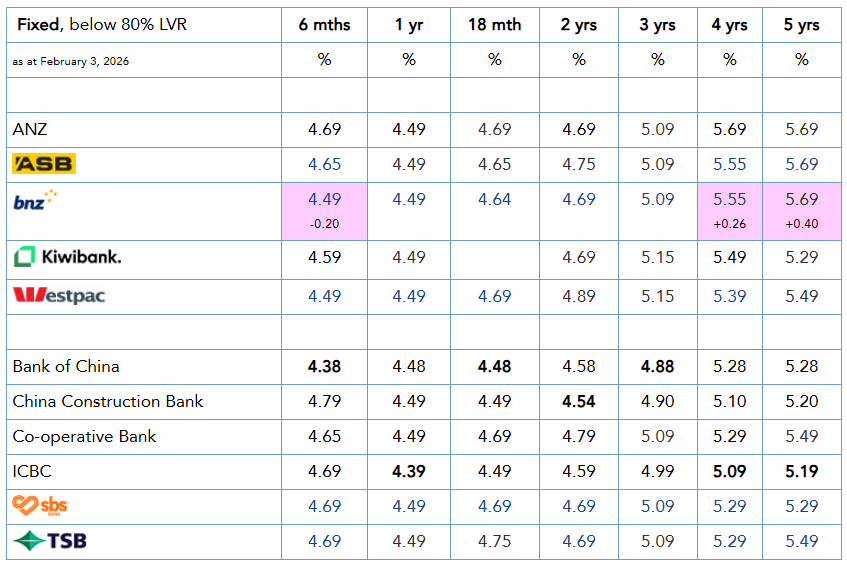The width and height of the screenshot is (847, 569).
Task: Click the 5 yrs column header
Action: [x=802, y=25]
